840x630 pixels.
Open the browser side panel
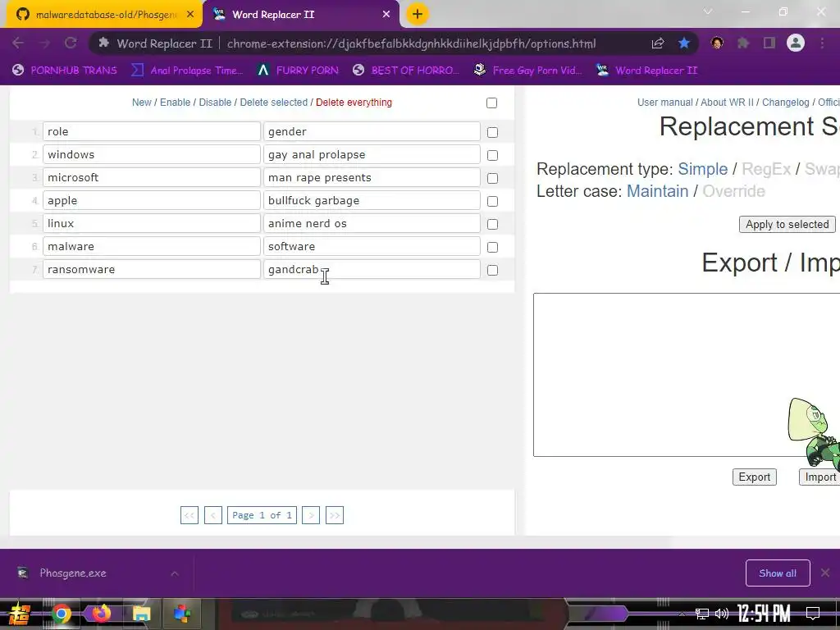[769, 43]
